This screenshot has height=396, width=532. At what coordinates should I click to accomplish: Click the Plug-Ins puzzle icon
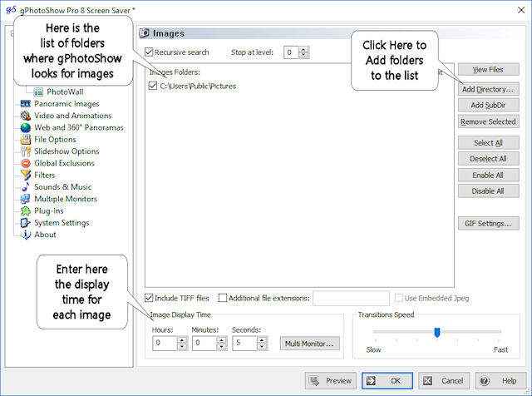pos(26,211)
